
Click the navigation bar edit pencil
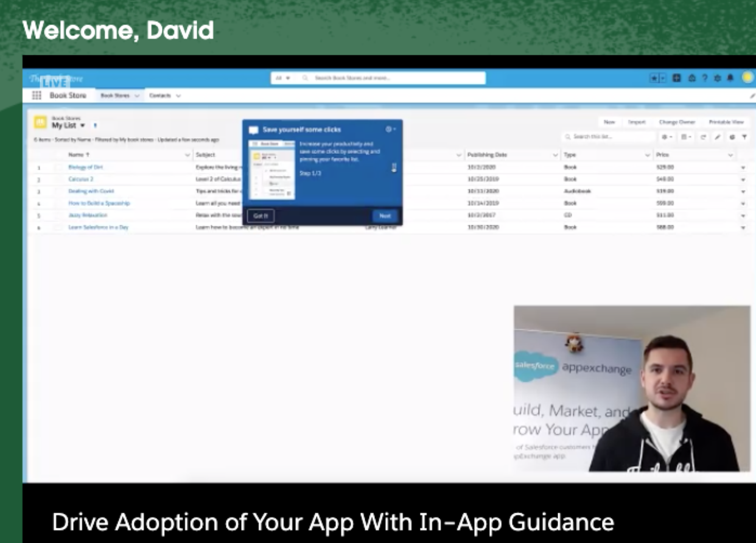pyautogui.click(x=752, y=96)
